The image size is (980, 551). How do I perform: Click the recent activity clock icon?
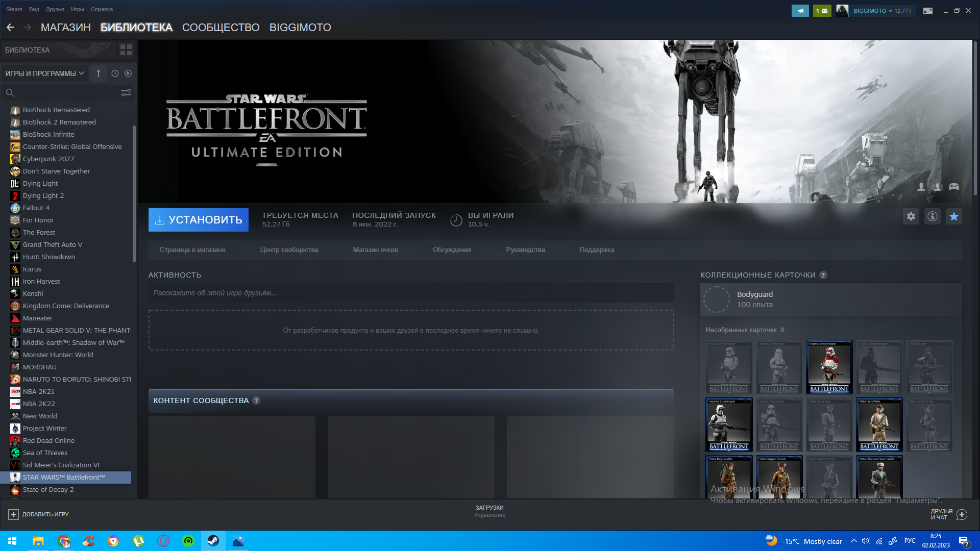(x=115, y=73)
